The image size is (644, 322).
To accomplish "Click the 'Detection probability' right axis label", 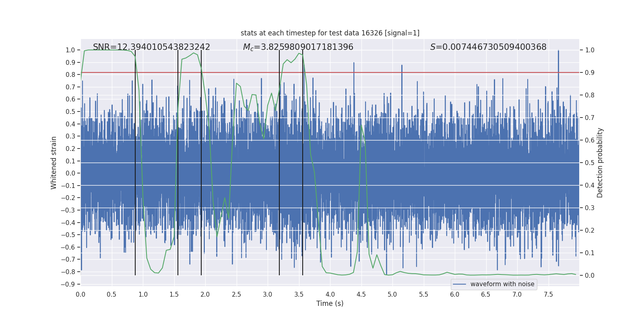I will click(600, 163).
